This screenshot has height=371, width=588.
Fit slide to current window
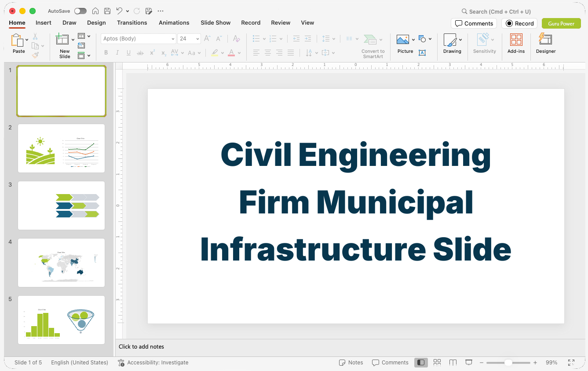[x=571, y=363]
